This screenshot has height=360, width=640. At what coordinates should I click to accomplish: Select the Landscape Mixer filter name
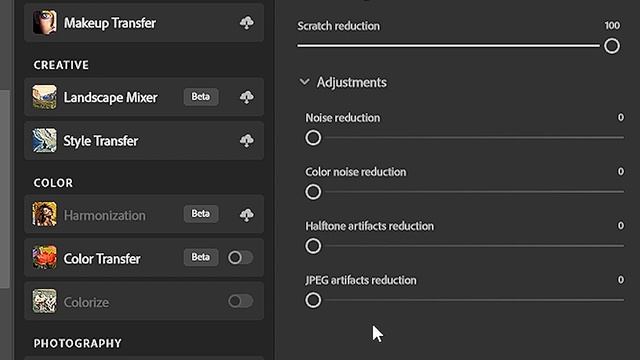point(110,98)
